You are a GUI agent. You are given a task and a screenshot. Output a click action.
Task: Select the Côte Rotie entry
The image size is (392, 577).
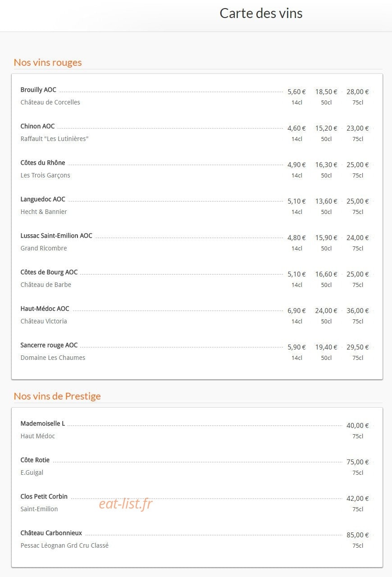click(35, 460)
